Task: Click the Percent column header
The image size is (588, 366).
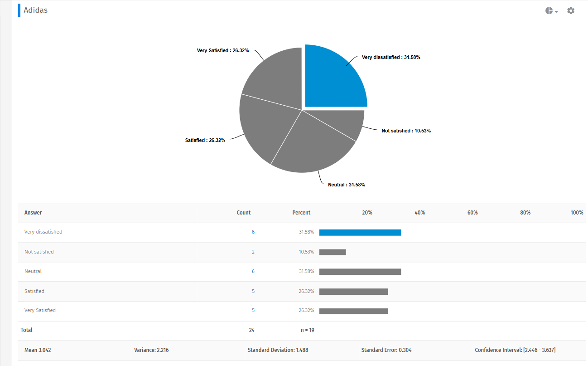Action: click(301, 212)
